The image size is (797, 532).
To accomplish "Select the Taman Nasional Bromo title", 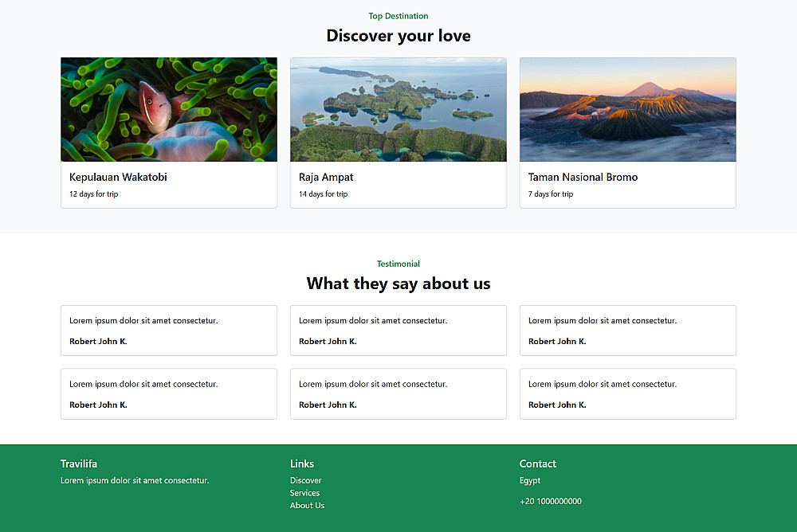I will click(x=583, y=177).
